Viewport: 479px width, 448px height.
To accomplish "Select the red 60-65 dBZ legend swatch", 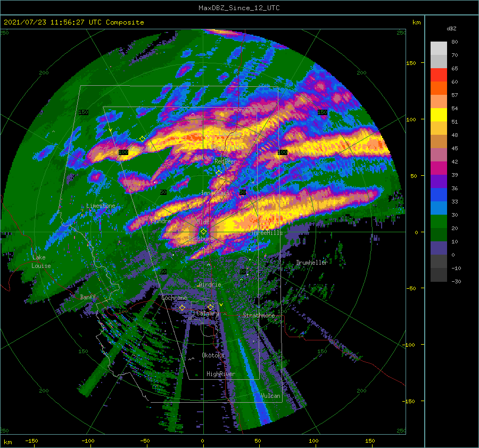I will (x=439, y=75).
